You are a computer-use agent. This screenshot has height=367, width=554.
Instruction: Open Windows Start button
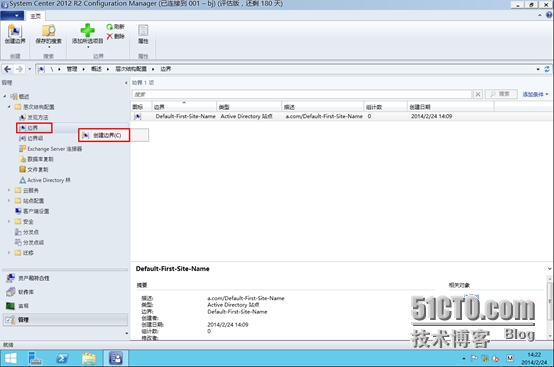[x=10, y=358]
